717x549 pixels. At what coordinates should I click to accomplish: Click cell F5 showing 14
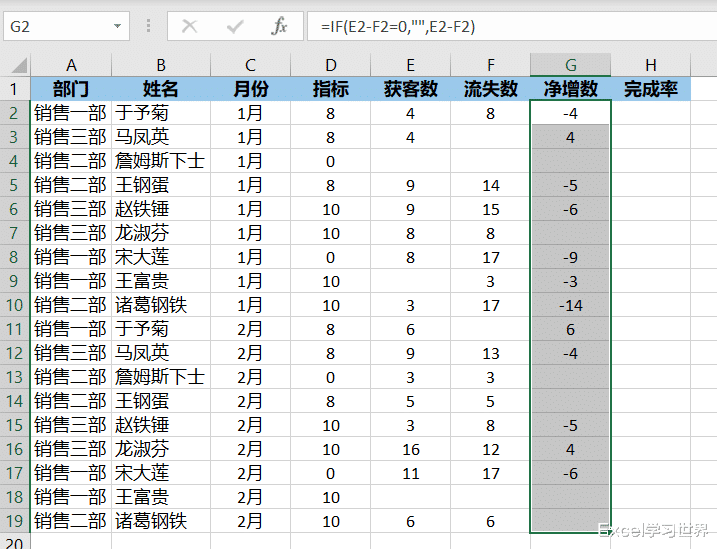click(490, 185)
